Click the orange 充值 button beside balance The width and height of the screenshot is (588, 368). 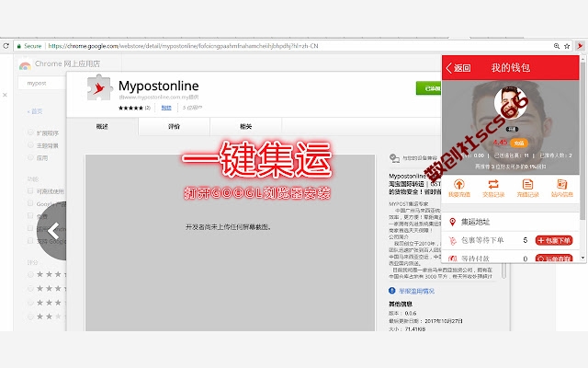(519, 144)
